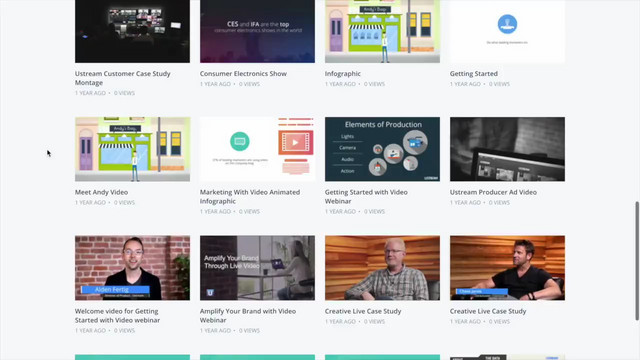Click play icon in Marketing With Video thumbnail

click(x=295, y=142)
